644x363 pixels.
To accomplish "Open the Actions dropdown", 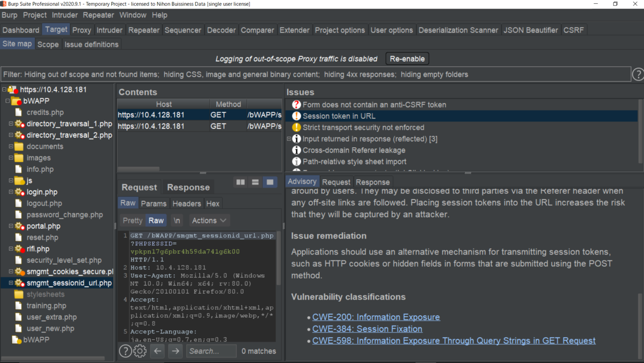I will coord(209,221).
